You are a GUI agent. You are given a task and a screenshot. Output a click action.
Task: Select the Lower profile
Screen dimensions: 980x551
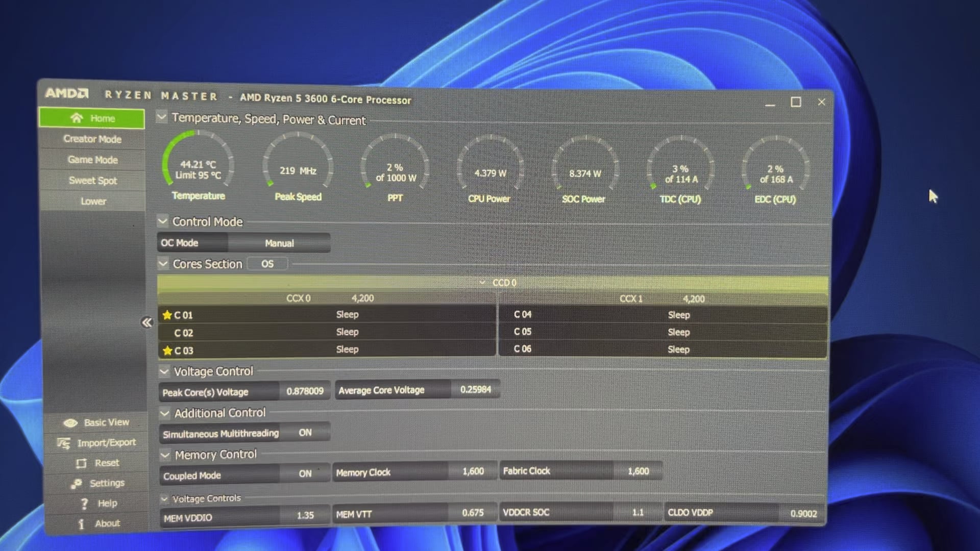[93, 201]
